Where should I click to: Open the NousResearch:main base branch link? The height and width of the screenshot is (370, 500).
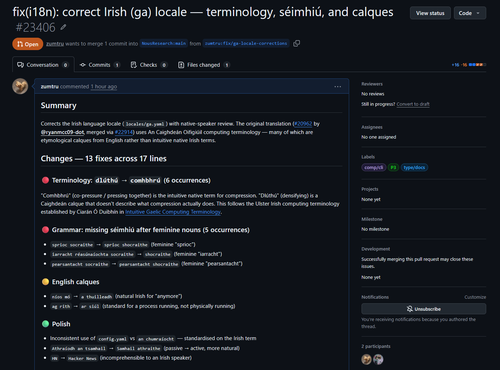click(164, 43)
